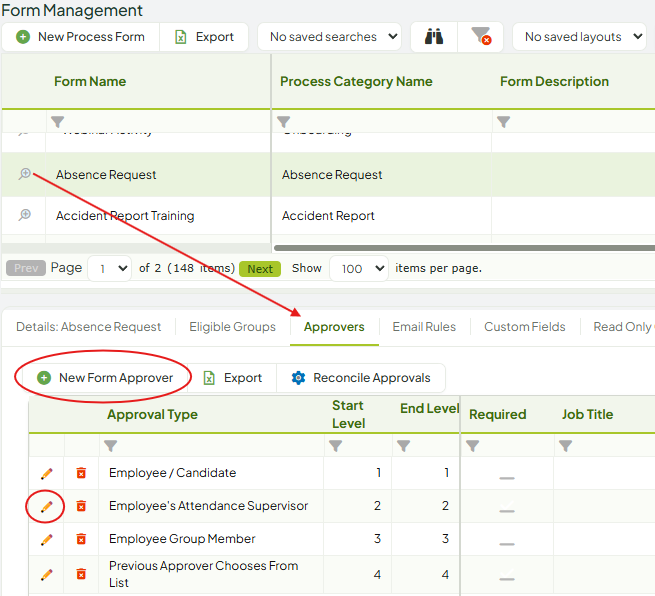Sort by Process Category Name header
This screenshot has width=655, height=596.
point(356,81)
